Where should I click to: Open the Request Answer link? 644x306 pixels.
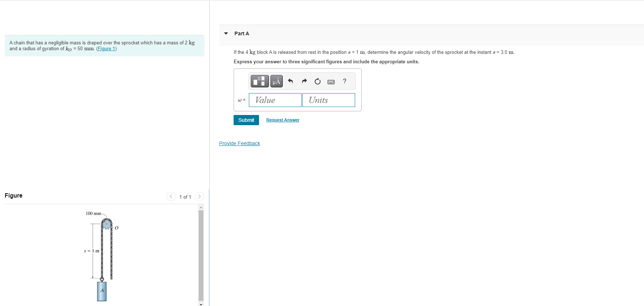click(283, 120)
